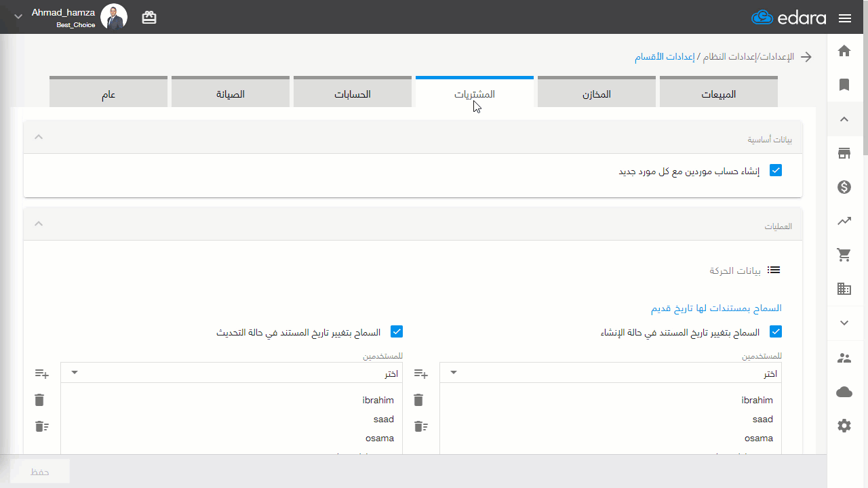The height and width of the screenshot is (488, 868).
Task: Open the اختر users dropdown for update case
Action: (231, 373)
